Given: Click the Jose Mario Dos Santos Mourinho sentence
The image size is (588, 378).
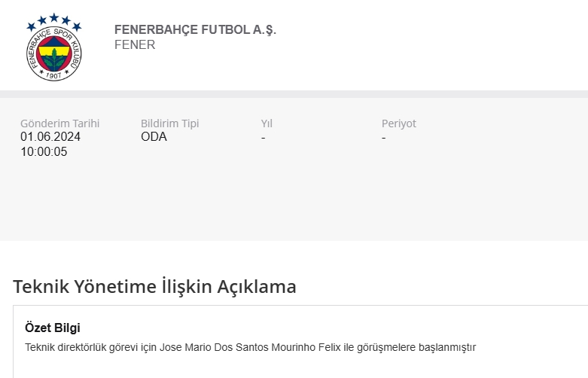Looking at the screenshot, I should [x=250, y=347].
